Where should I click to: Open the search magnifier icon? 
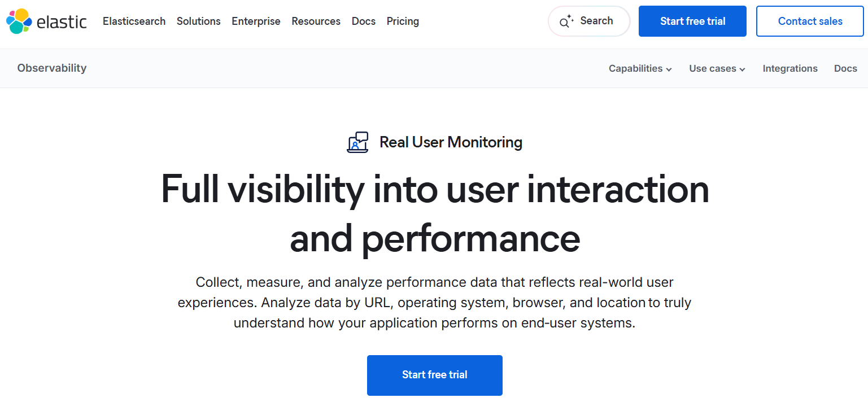pos(564,21)
